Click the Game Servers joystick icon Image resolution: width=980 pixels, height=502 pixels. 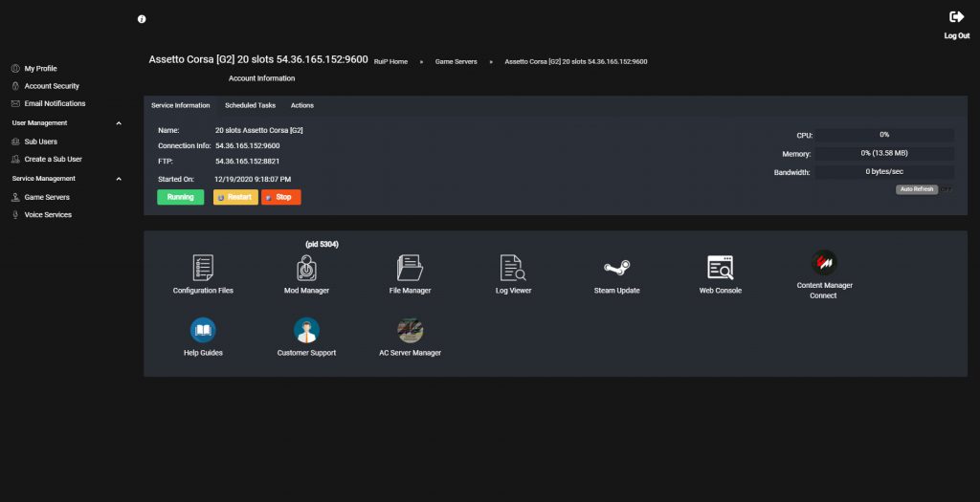pyautogui.click(x=15, y=197)
